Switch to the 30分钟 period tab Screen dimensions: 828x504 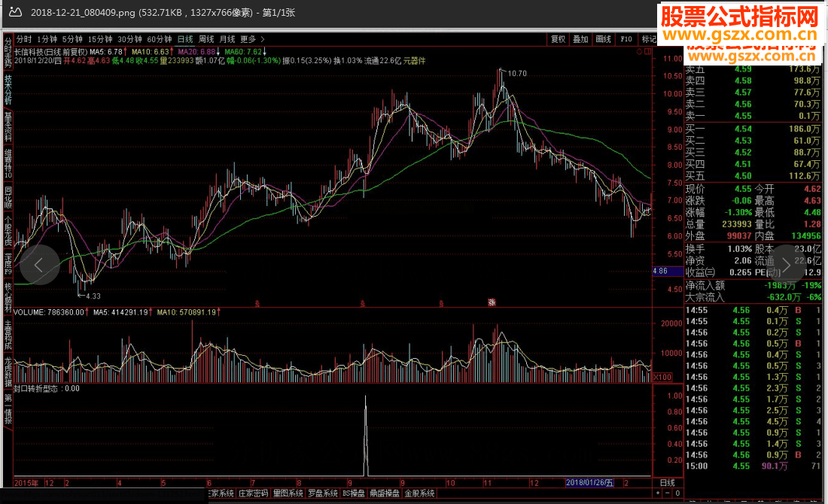(129, 39)
